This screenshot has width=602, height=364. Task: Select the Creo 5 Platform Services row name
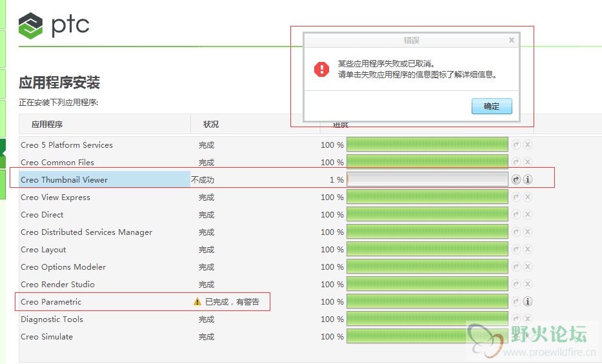(x=67, y=145)
